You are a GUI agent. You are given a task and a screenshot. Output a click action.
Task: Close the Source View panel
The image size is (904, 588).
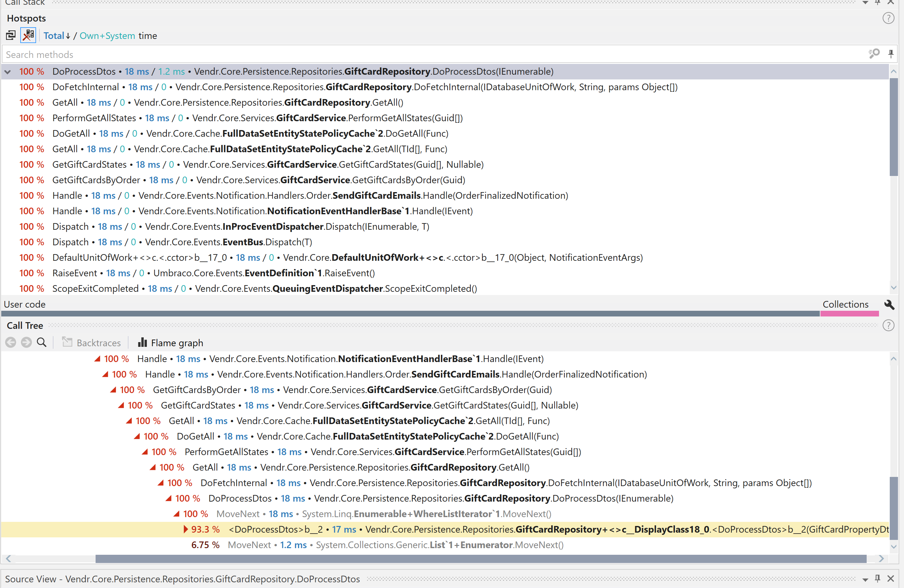click(x=890, y=579)
